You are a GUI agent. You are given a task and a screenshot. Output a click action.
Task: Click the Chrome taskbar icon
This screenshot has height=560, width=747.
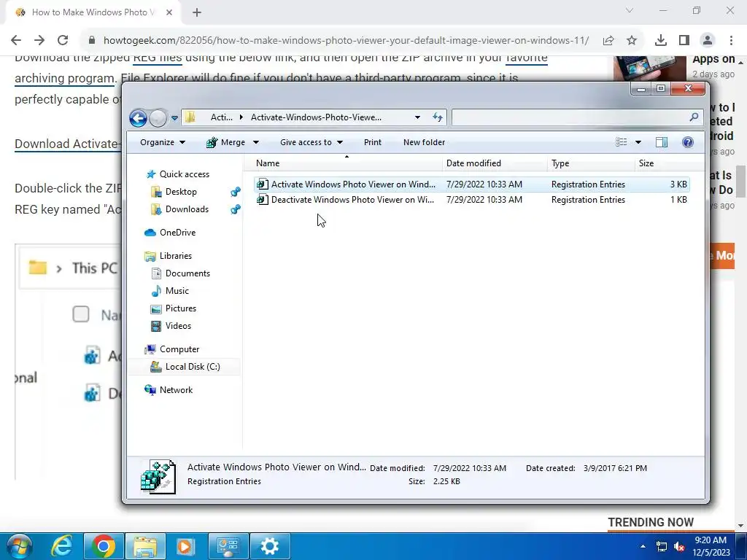pos(104,546)
